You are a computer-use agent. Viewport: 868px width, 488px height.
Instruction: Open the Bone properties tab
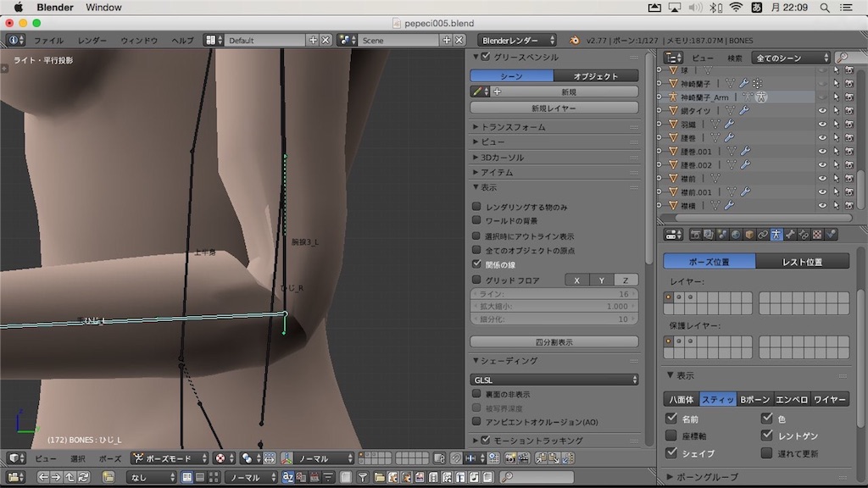coord(790,235)
